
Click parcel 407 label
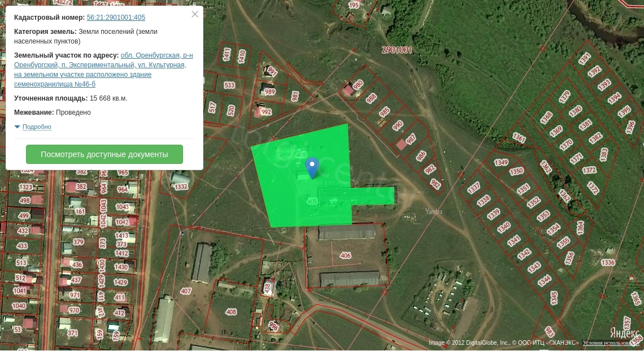(186, 291)
